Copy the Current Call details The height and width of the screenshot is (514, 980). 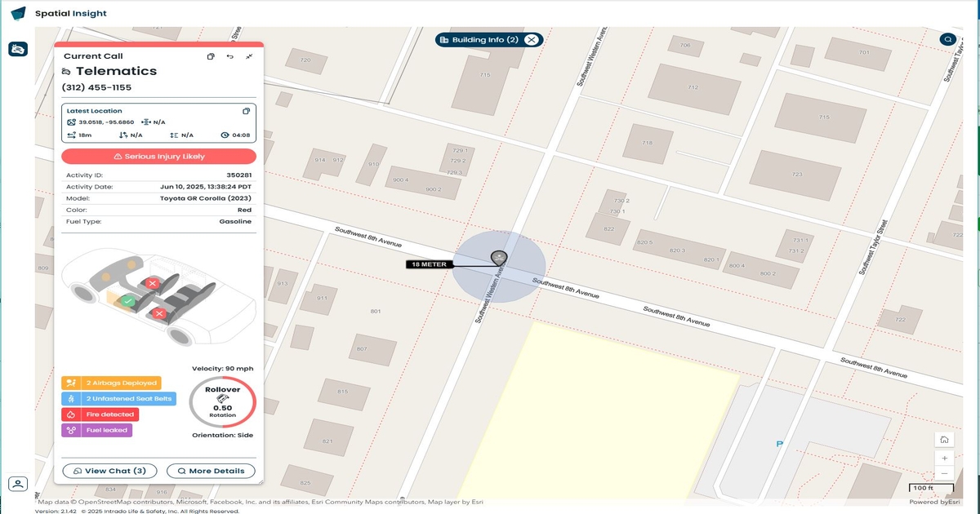(210, 56)
